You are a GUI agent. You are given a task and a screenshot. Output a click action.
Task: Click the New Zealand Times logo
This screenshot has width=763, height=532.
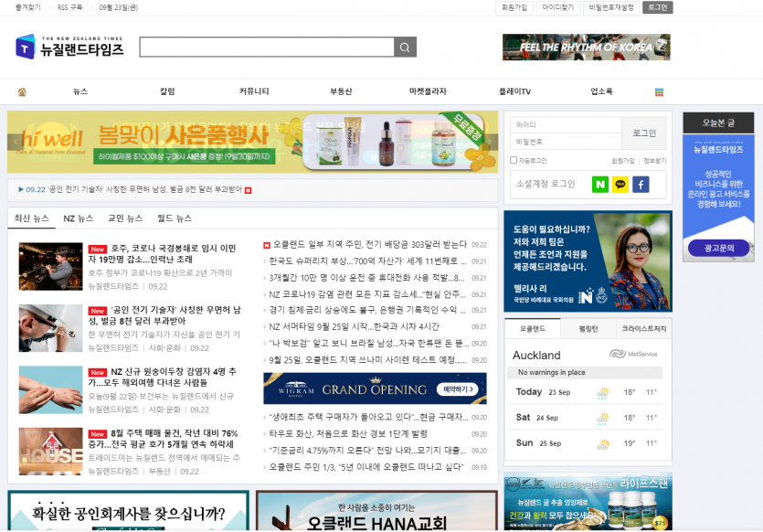click(69, 48)
